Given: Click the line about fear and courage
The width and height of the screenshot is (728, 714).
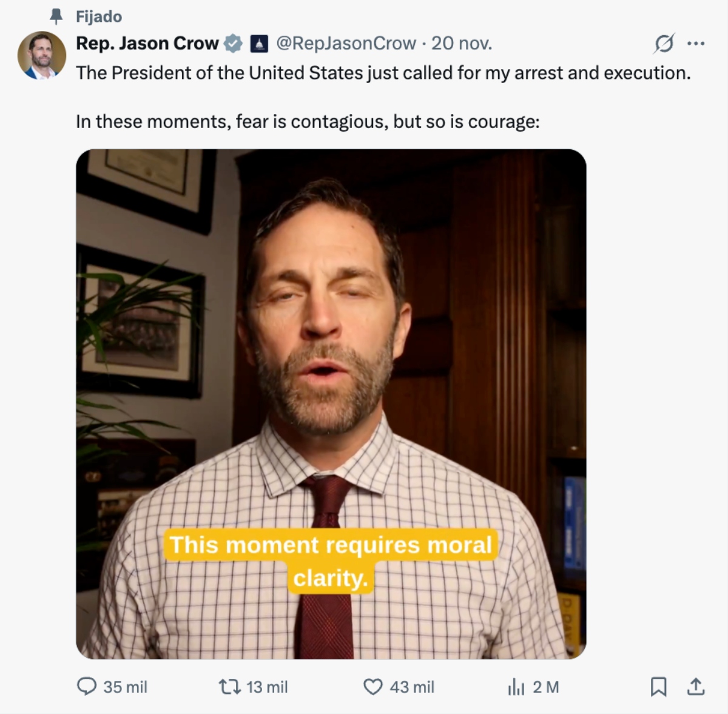Looking at the screenshot, I should pyautogui.click(x=307, y=122).
